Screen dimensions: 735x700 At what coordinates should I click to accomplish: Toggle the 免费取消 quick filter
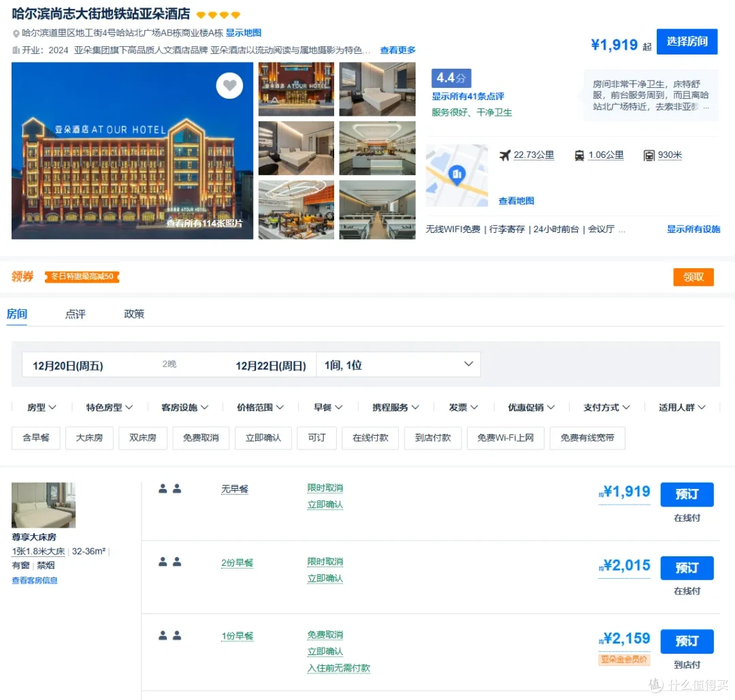(201, 438)
